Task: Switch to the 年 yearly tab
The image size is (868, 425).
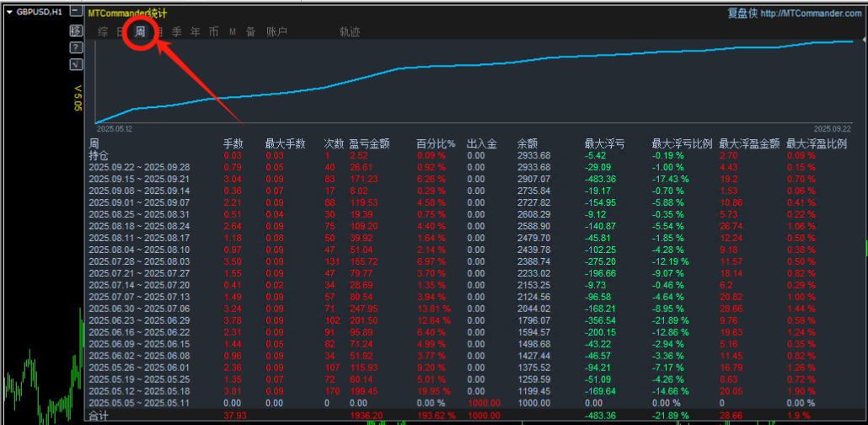Action: click(x=196, y=32)
